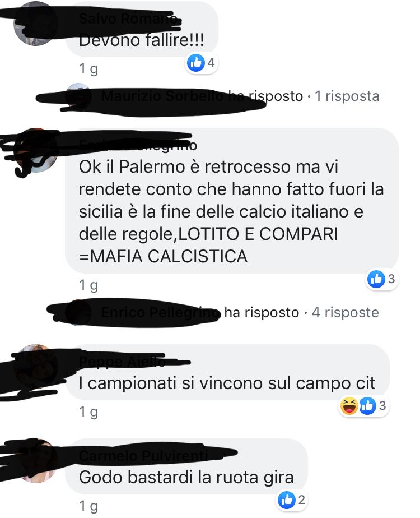Open reactions with 3 likes on Palermo comment
The image size is (420, 518).
pyautogui.click(x=381, y=279)
